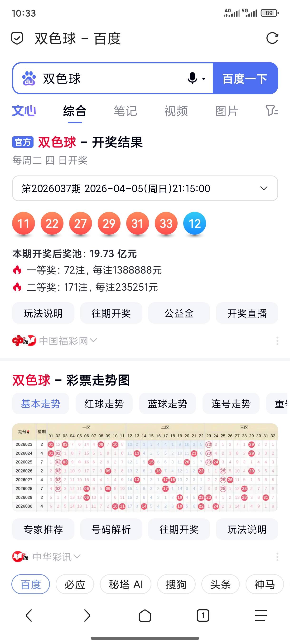Screen dimensions: 290x644
Task: Select the 综合 tab
Action: pos(75,111)
